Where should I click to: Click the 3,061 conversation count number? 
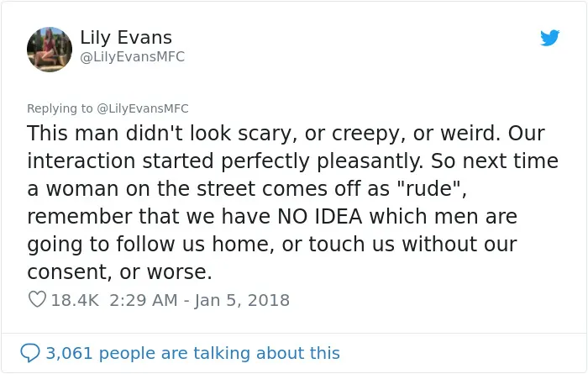(70, 353)
